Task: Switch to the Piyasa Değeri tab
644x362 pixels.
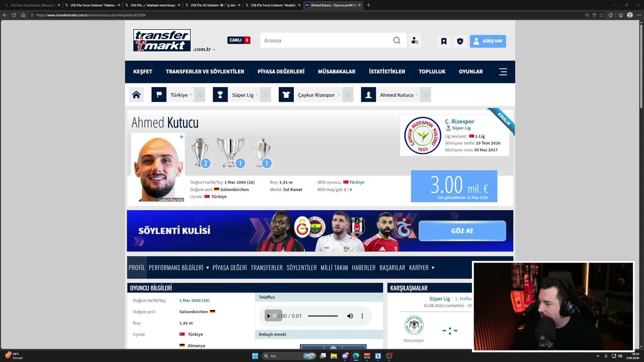Action: 229,268
